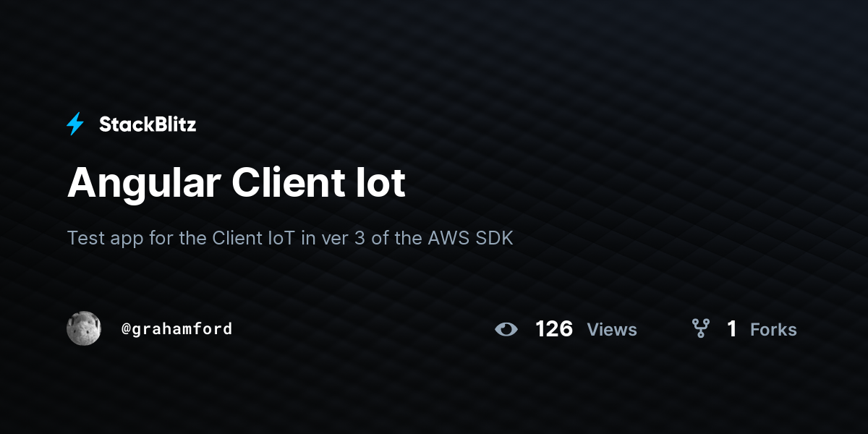This screenshot has height=434, width=868.
Task: Click the Test app description line
Action: [x=290, y=238]
